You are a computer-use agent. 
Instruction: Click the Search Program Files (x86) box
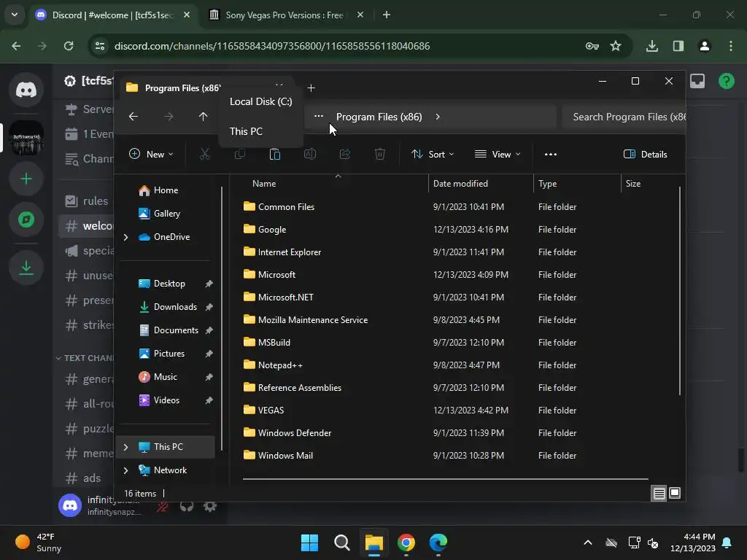(624, 117)
